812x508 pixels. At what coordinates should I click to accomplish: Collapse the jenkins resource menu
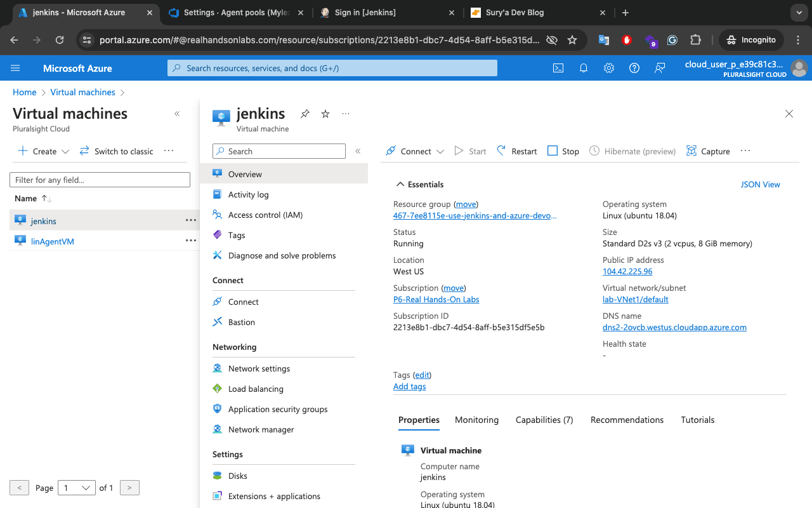tap(358, 151)
